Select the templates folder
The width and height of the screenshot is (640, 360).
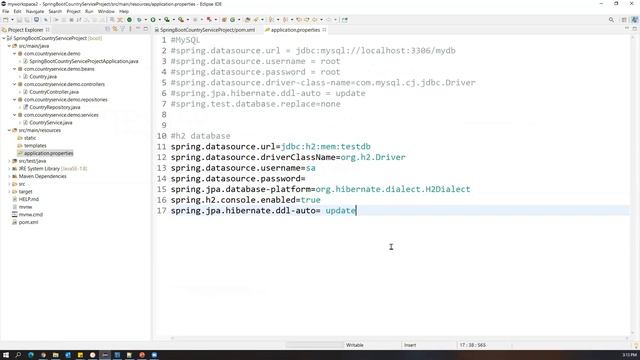[35, 146]
